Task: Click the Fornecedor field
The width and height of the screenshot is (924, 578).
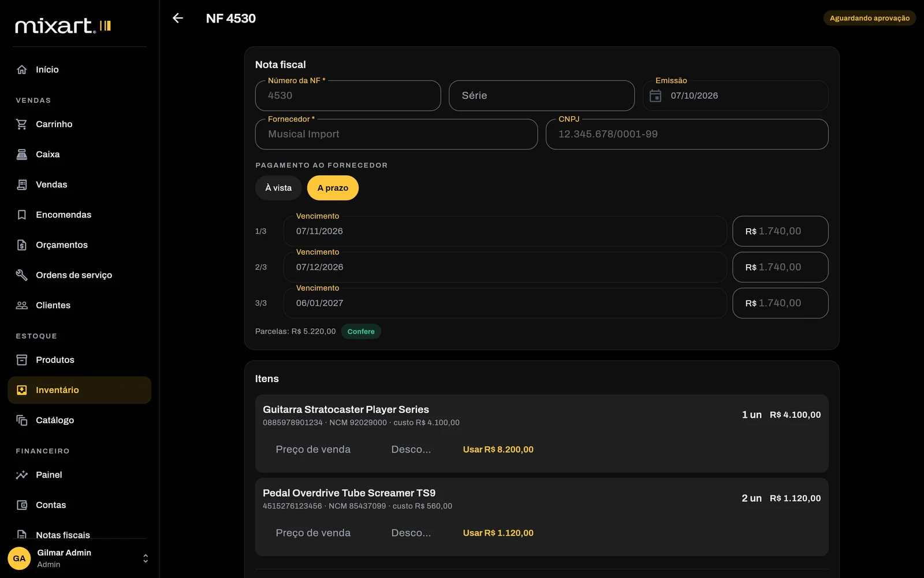Action: [x=396, y=134]
